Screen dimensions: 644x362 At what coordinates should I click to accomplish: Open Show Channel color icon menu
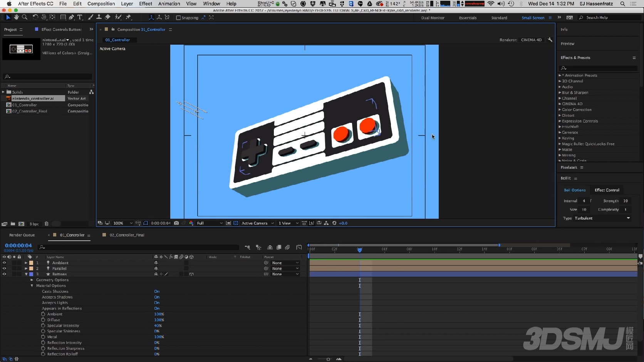coord(191,223)
